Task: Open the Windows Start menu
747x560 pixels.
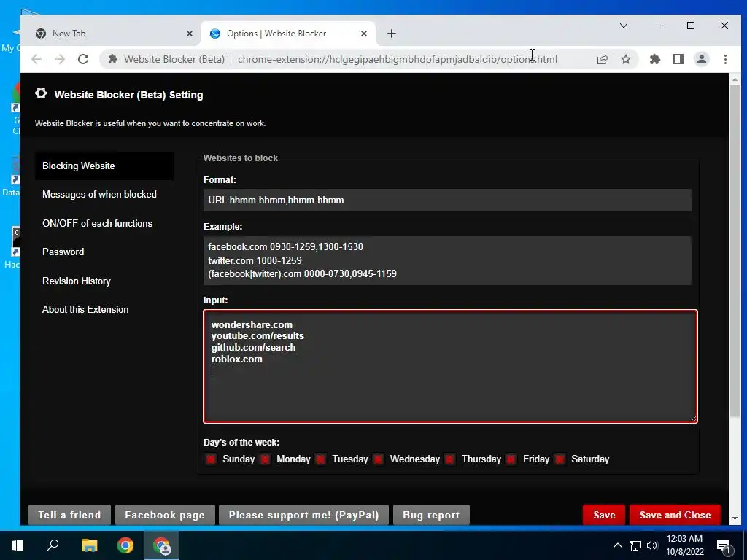Action: (x=18, y=545)
